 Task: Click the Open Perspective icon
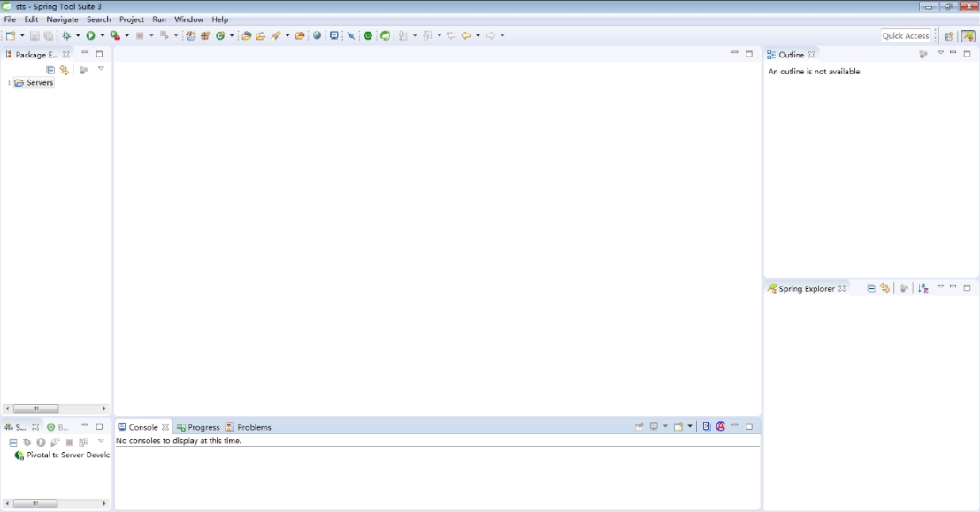[949, 35]
